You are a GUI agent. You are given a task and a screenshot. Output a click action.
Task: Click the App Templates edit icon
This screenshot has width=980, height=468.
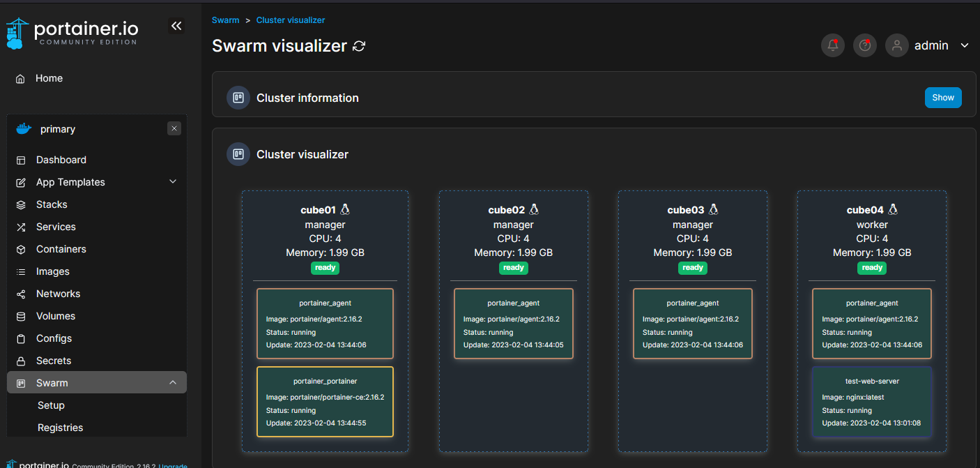pos(21,182)
